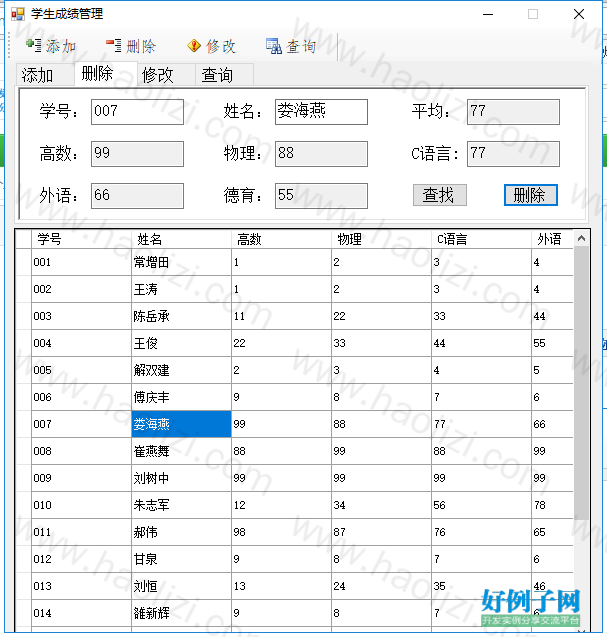Click the 删除 button in the form
This screenshot has height=637, width=607.
[531, 195]
